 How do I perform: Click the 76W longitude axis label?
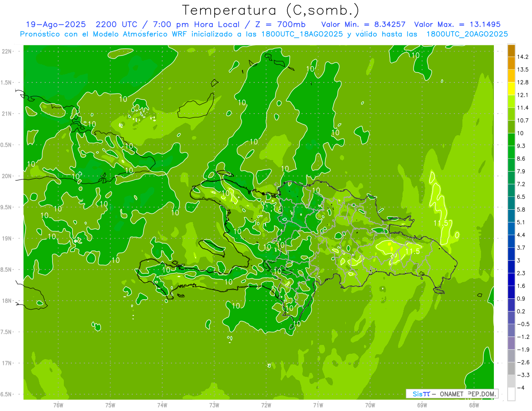click(58, 405)
